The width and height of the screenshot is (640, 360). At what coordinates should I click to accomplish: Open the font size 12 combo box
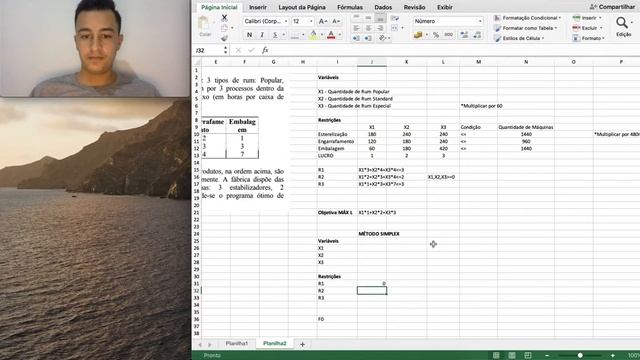coord(302,21)
